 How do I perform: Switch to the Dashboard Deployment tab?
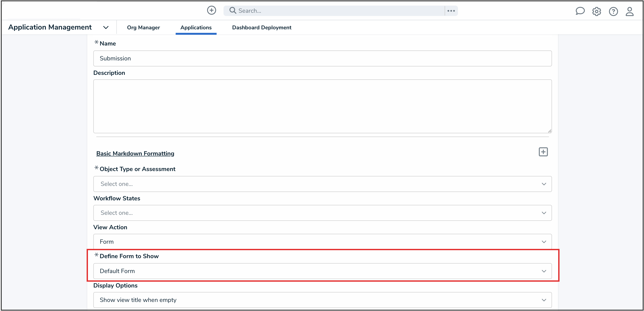[x=261, y=28]
